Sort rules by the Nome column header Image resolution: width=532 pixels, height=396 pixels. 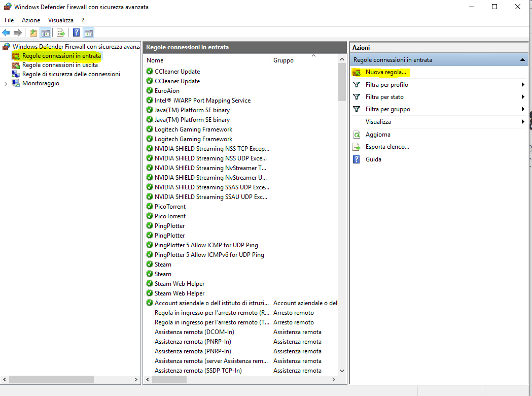[207, 60]
